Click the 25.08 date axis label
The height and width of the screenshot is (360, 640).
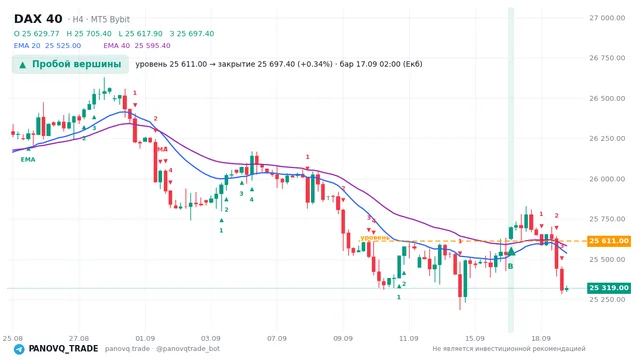[x=13, y=338]
